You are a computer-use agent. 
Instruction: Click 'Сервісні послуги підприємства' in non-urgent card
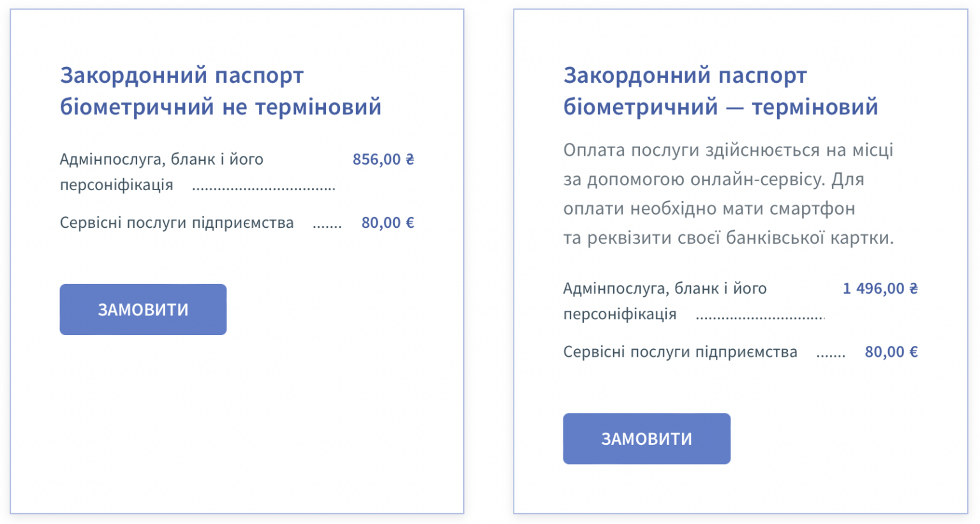click(177, 223)
